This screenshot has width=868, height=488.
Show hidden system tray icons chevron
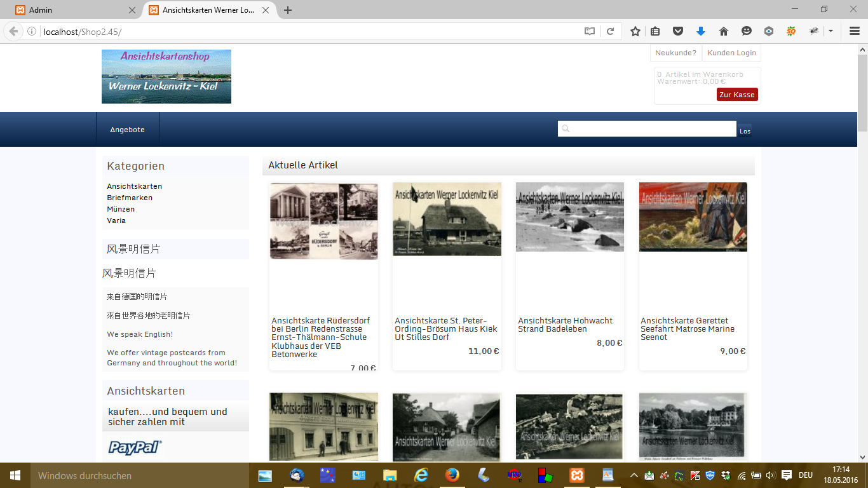[x=634, y=475]
